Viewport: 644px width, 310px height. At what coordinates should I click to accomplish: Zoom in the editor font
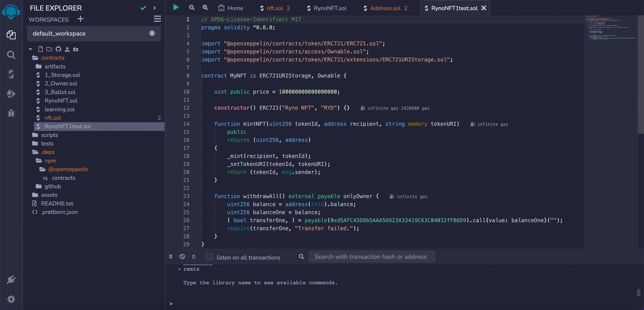[x=205, y=7]
